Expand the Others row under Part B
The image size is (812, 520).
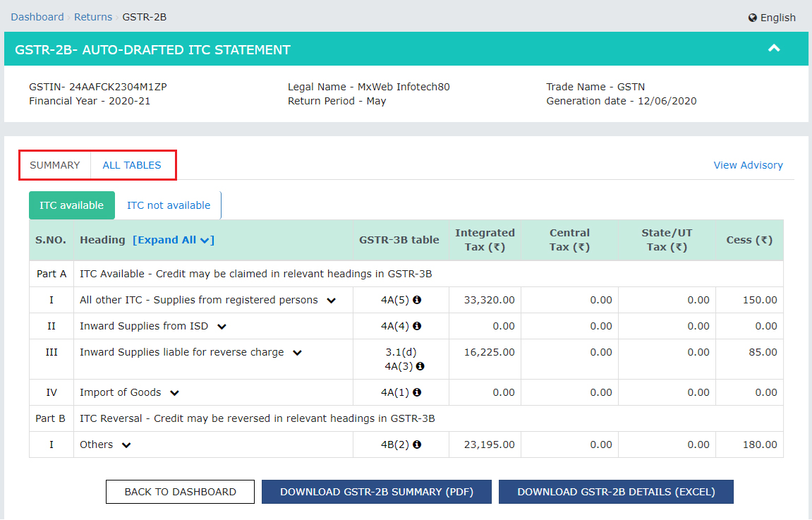(x=126, y=445)
